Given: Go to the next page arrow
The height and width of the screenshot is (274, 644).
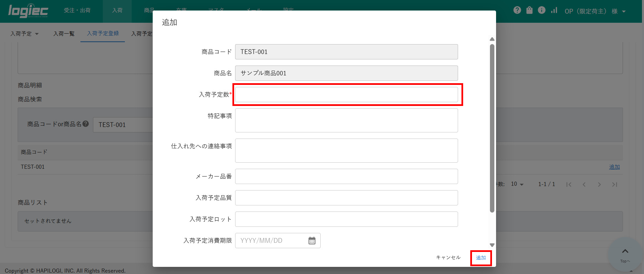Looking at the screenshot, I should tap(599, 184).
